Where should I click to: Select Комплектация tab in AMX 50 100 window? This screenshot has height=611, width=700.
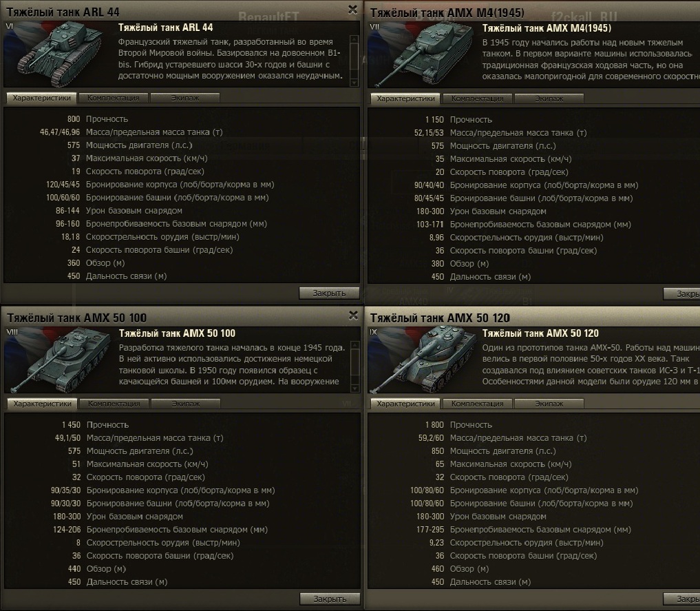114,404
